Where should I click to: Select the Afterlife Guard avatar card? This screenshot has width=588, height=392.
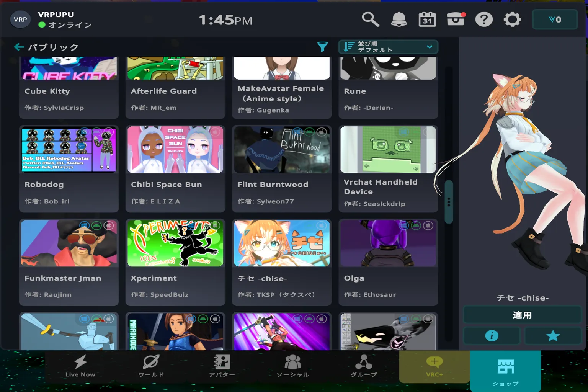(x=175, y=87)
